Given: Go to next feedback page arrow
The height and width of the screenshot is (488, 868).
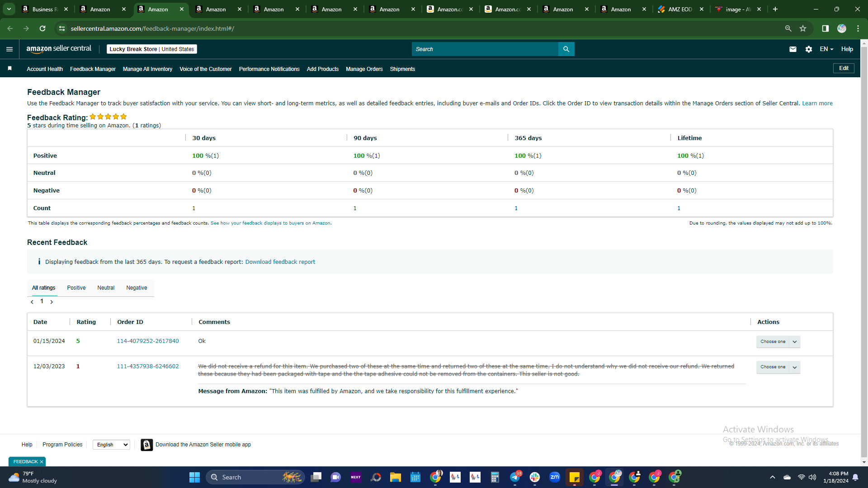Looking at the screenshot, I should point(52,302).
